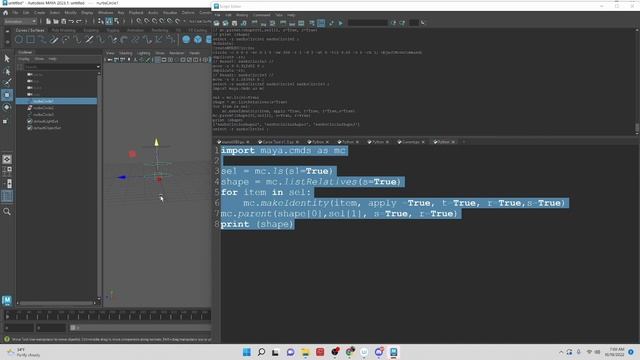Toggle Snap to grids magnet
Image resolution: width=640 pixels, height=360 pixels.
click(x=139, y=21)
